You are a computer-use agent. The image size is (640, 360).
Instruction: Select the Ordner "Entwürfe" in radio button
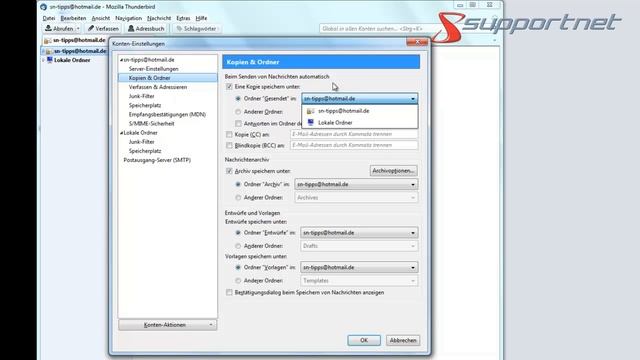click(x=238, y=233)
